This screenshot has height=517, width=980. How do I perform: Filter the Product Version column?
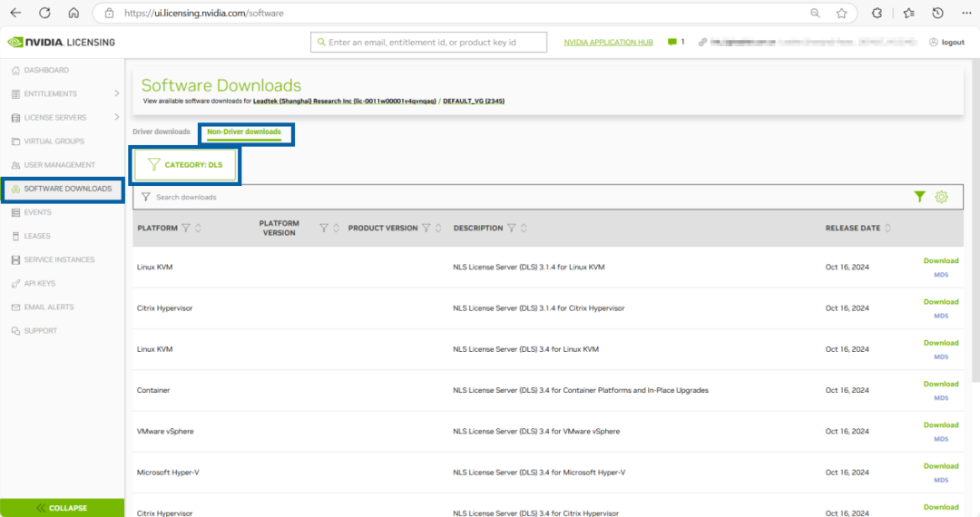pyautogui.click(x=426, y=228)
